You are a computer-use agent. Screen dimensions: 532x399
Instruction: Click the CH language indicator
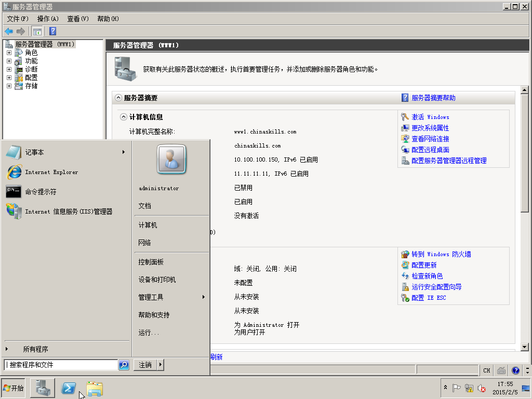486,370
